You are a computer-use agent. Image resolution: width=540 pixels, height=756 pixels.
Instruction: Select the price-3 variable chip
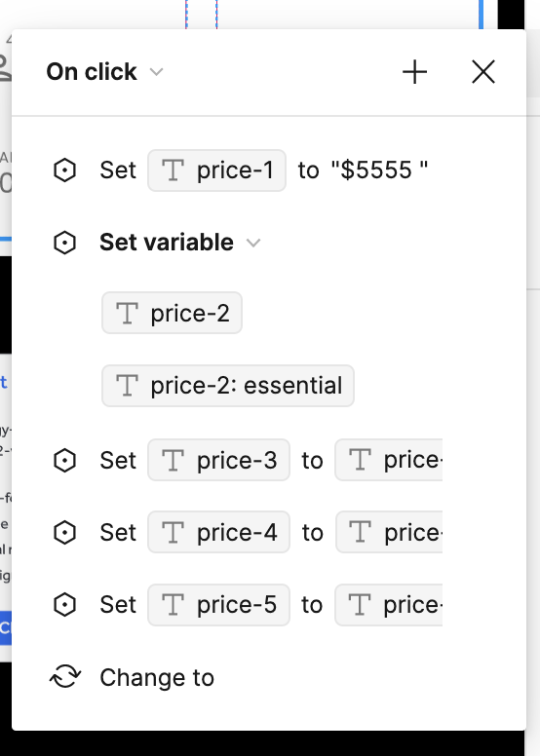click(218, 460)
